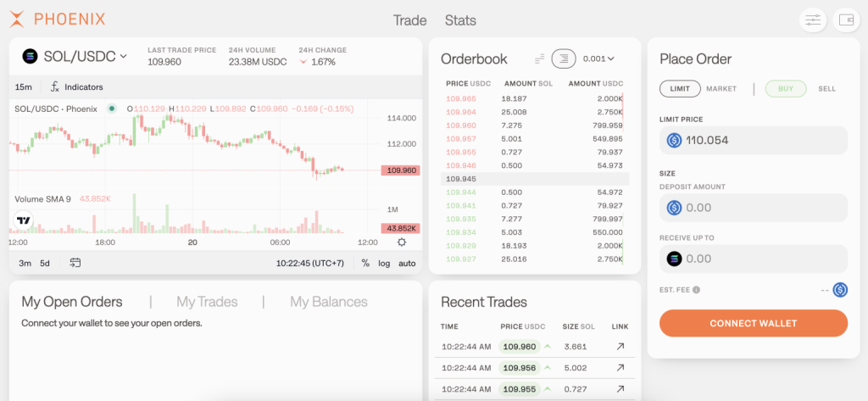Switch orderbook to left-aligned depth view icon
Image resolution: width=868 pixels, height=401 pixels.
click(x=539, y=58)
